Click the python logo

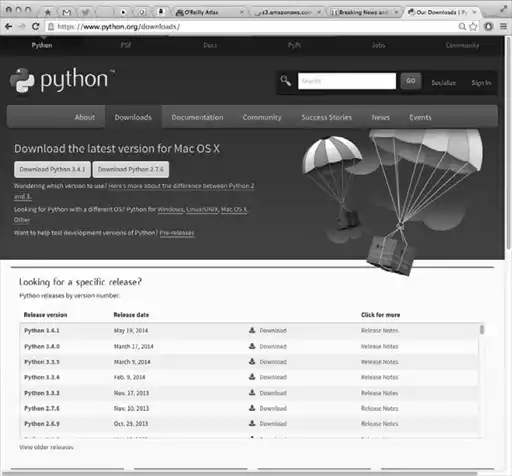62,80
